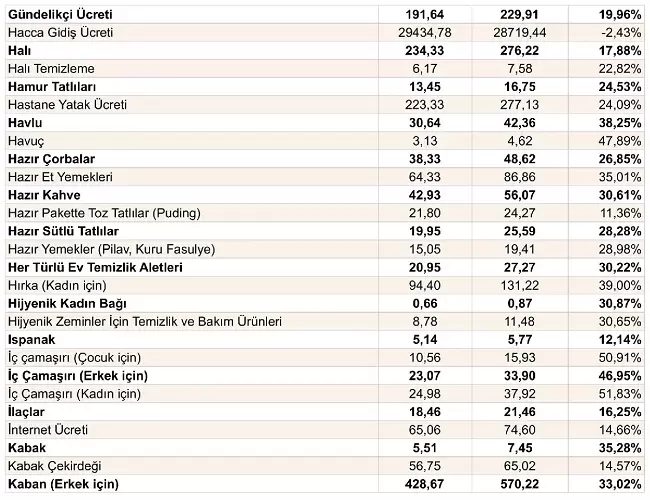Click Her Türlü Ev Temizlik Aletleri label
Image resolution: width=650 pixels, height=500 pixels.
coord(95,267)
